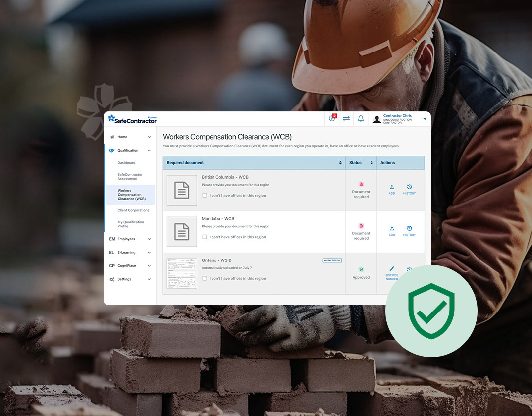Viewport: 532px width, 416px height.
Task: Collapse the Qualification menu chevron
Action: (149, 151)
